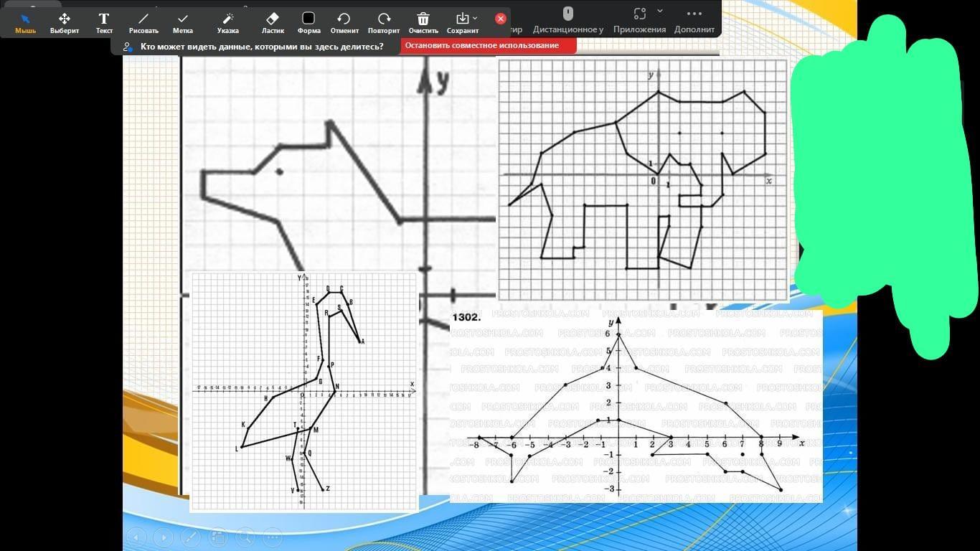Click the exercise 1302 coordinate graph
Image resolution: width=980 pixels, height=551 pixels.
tap(636, 406)
